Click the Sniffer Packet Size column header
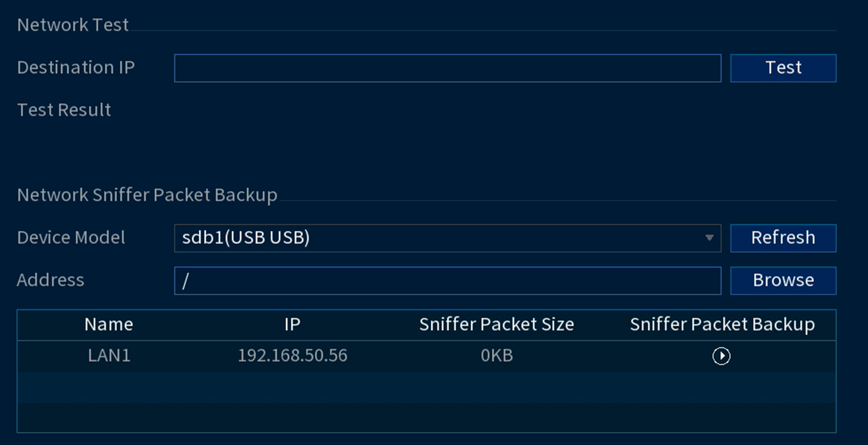 497,325
